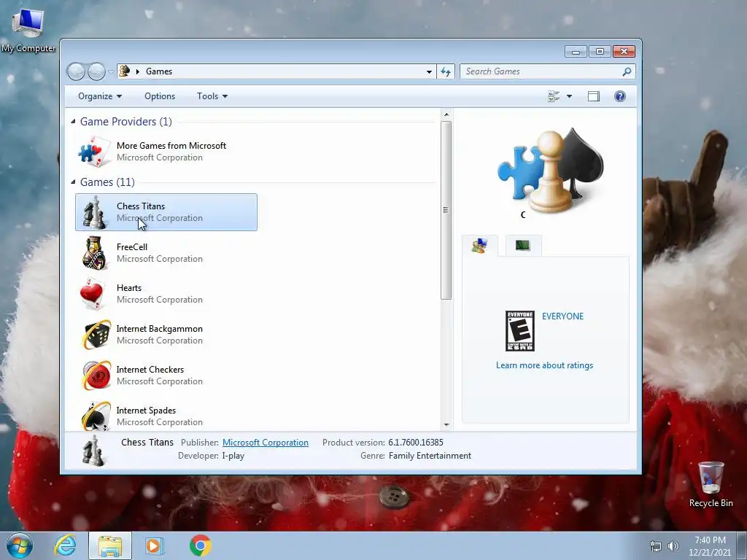
Task: Select the Internet Backgammon entry title
Action: tap(159, 329)
